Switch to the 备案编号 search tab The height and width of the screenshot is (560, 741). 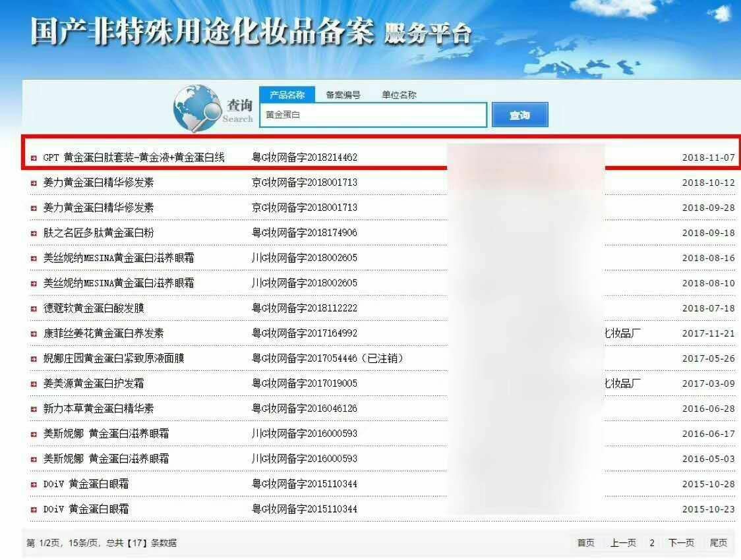coord(343,95)
